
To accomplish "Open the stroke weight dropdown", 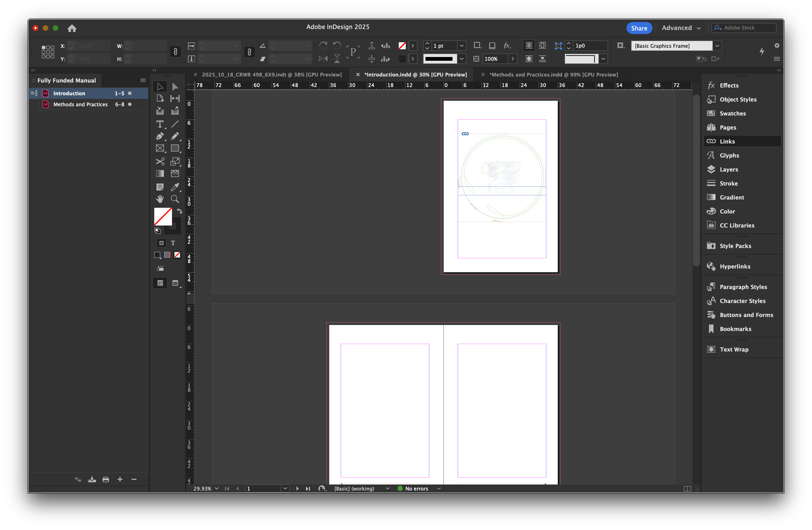I will pyautogui.click(x=461, y=45).
